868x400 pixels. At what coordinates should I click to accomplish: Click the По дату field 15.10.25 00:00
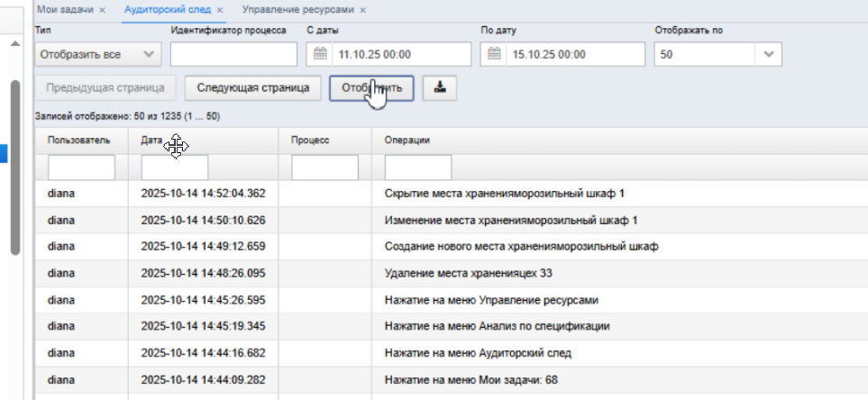coord(574,54)
